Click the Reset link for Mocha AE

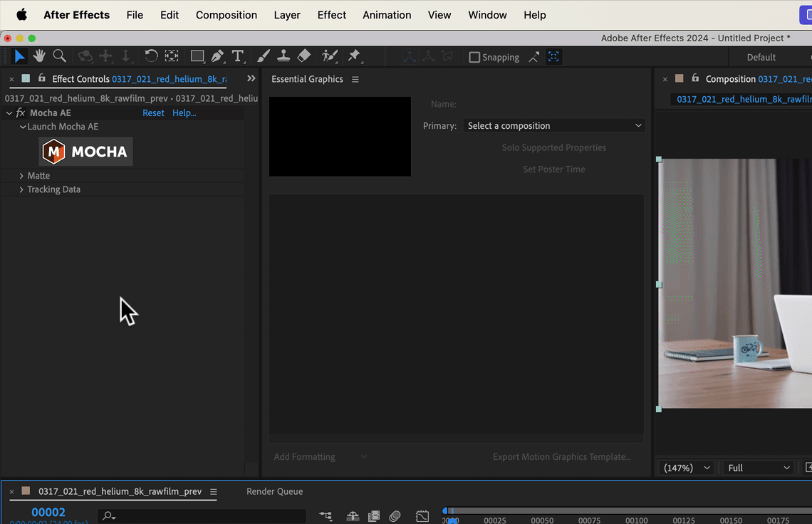(x=153, y=113)
